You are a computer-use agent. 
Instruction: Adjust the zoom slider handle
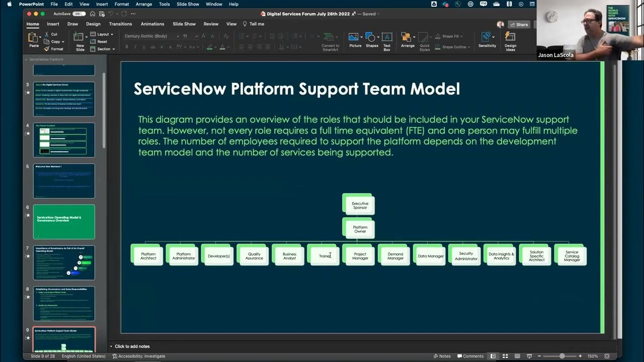click(562, 356)
